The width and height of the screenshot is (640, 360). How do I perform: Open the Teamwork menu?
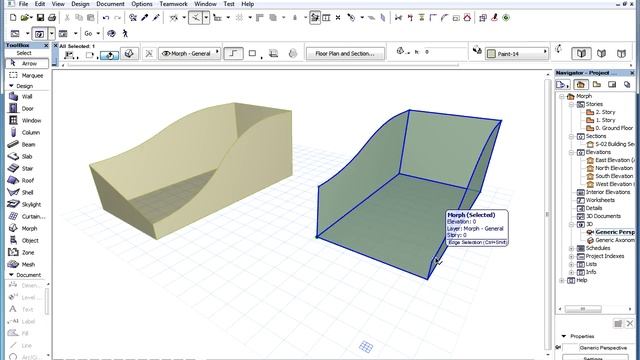click(173, 4)
